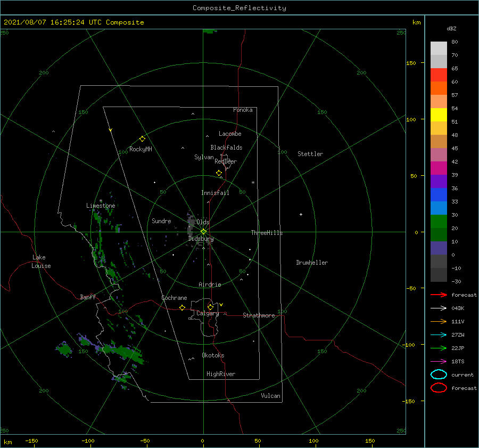
Task: Click the Calgary city label
Action: point(208,313)
